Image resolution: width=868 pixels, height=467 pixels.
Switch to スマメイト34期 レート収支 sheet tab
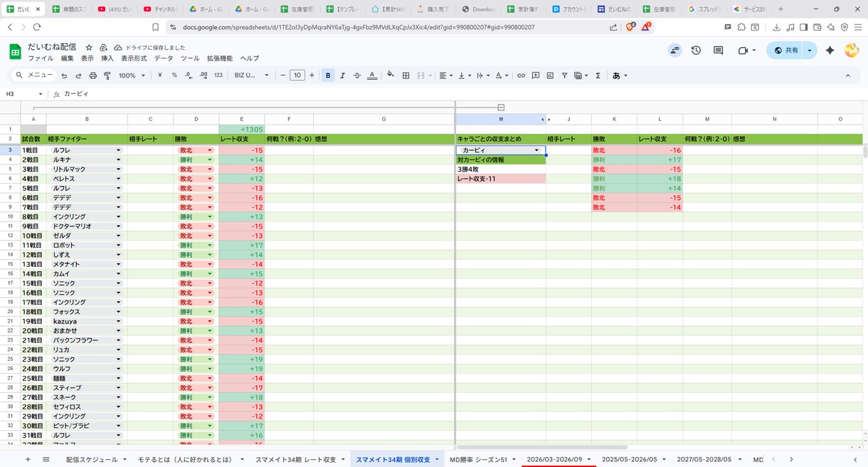point(296,460)
